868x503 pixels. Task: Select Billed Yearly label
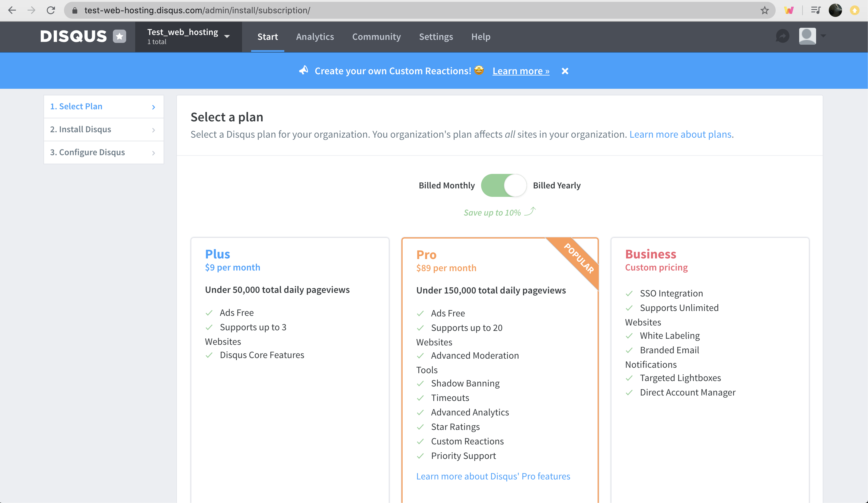click(557, 185)
